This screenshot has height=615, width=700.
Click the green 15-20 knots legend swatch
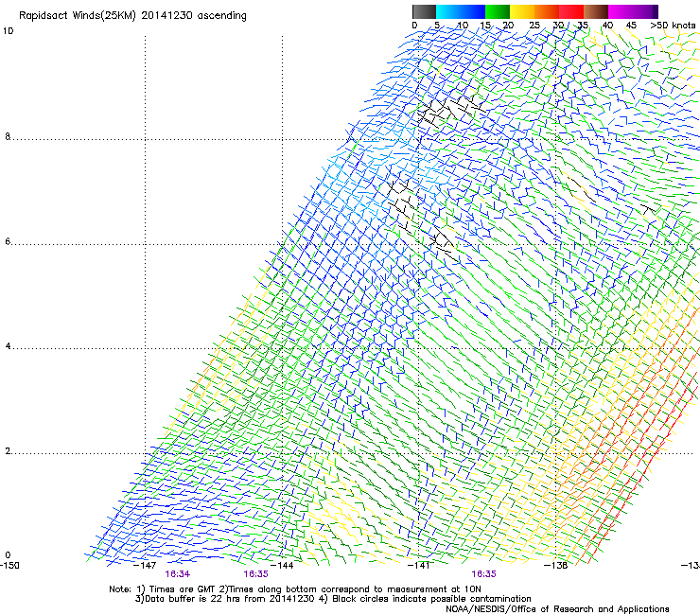coord(498,11)
